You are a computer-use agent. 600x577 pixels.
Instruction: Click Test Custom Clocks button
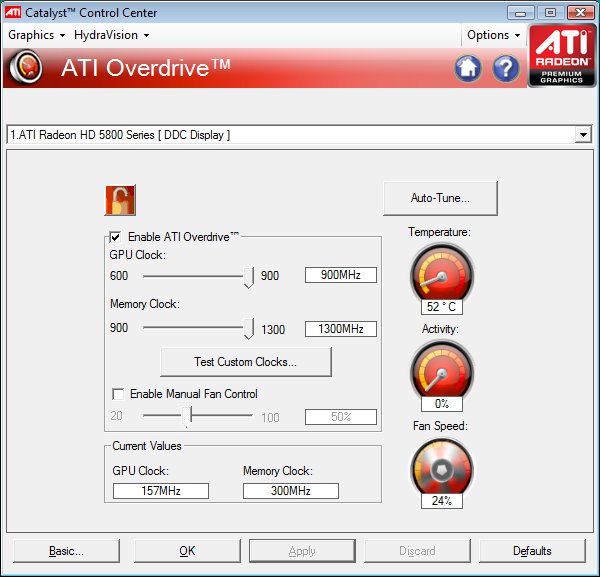click(x=246, y=362)
